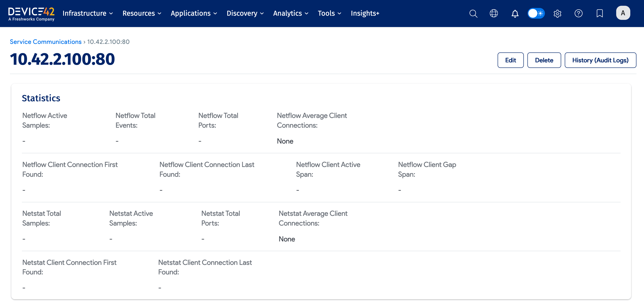Open the notifications bell
The width and height of the screenshot is (644, 303).
[x=515, y=13]
